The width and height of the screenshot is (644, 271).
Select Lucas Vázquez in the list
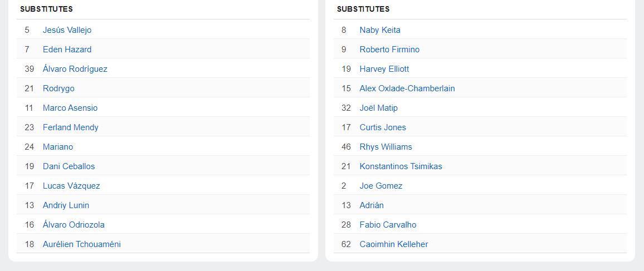click(x=71, y=186)
